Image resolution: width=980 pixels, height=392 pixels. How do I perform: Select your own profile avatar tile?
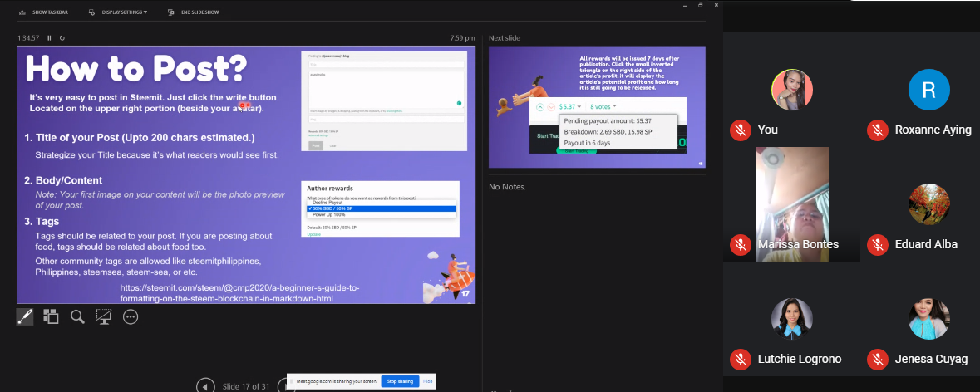coord(792,90)
